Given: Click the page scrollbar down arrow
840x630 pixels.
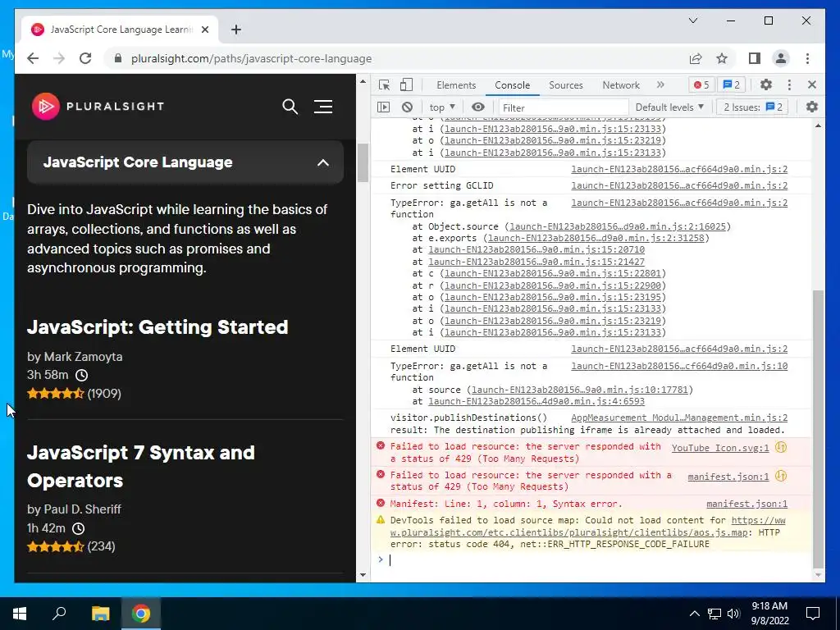Looking at the screenshot, I should (x=363, y=575).
